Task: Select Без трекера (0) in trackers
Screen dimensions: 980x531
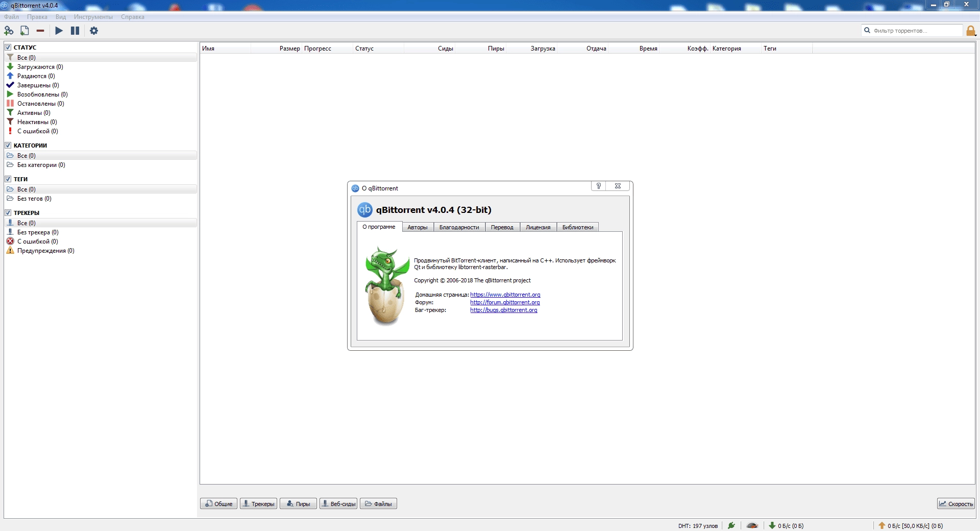Action: (101, 232)
